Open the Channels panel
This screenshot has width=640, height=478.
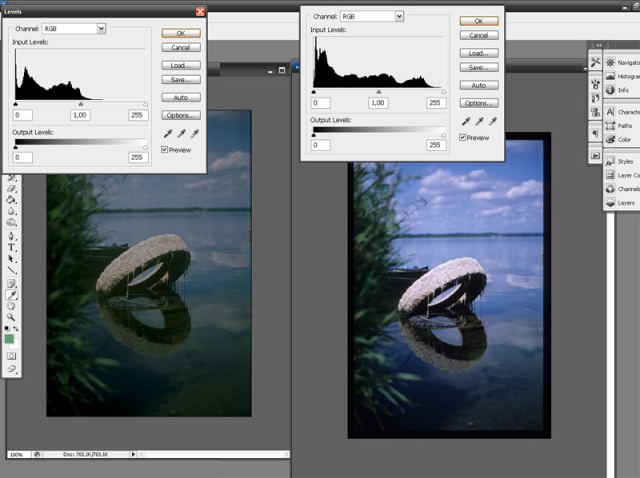click(622, 189)
